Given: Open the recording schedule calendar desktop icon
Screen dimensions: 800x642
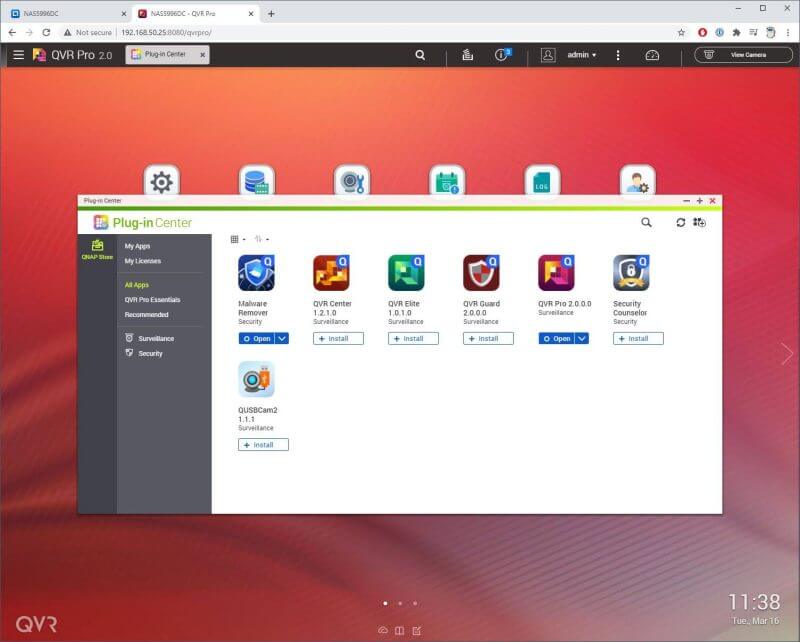Looking at the screenshot, I should (447, 181).
